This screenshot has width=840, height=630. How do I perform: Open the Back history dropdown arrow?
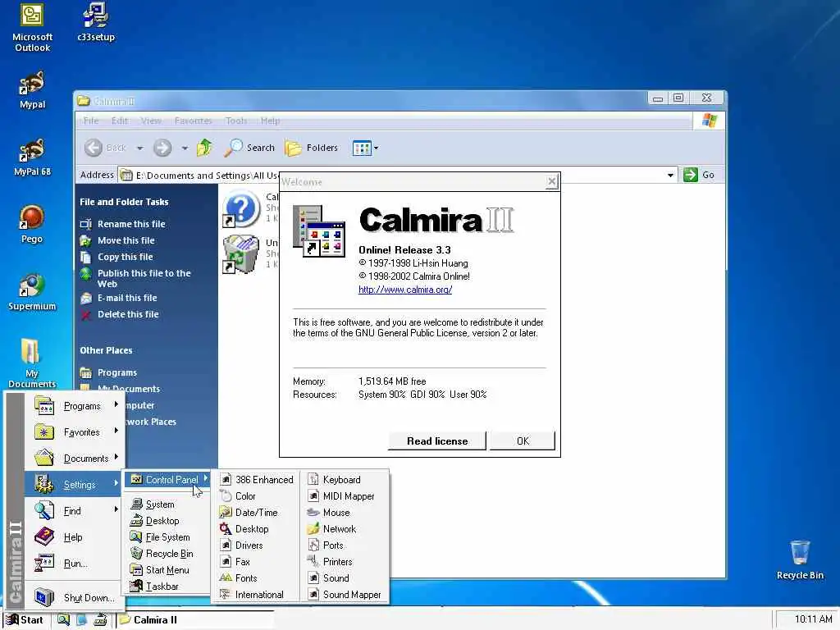pyautogui.click(x=139, y=148)
